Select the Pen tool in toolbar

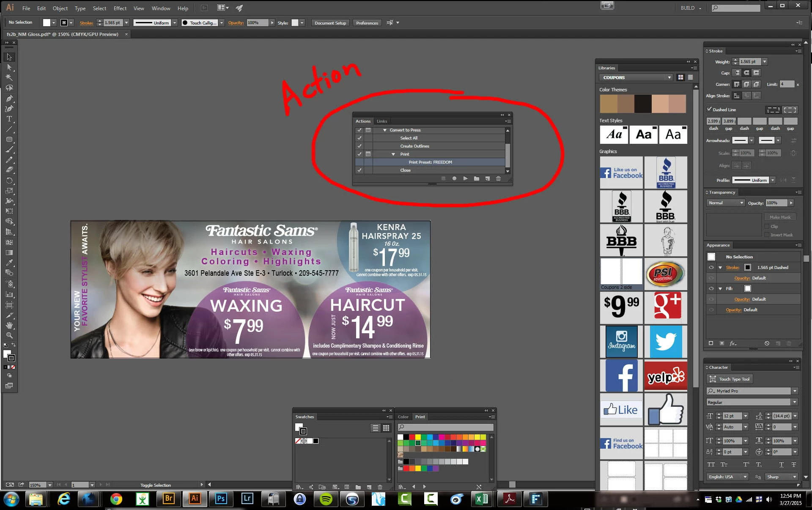pyautogui.click(x=9, y=99)
